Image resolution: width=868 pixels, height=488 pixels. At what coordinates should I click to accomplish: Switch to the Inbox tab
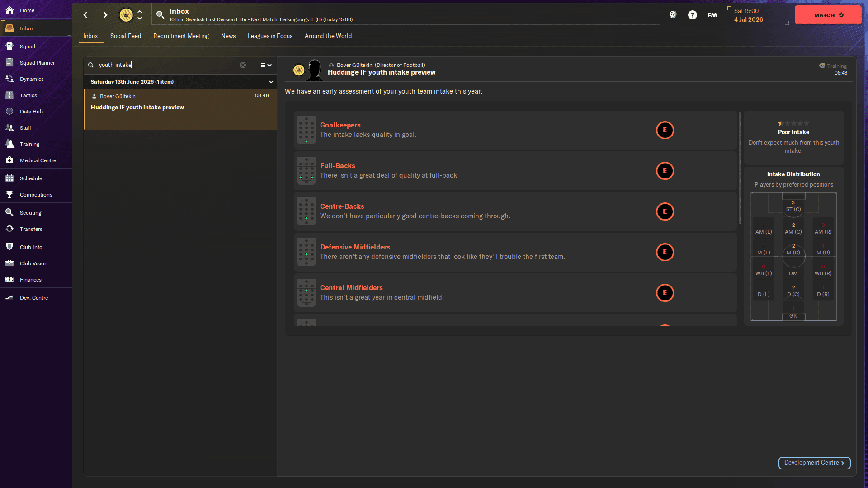(x=90, y=36)
